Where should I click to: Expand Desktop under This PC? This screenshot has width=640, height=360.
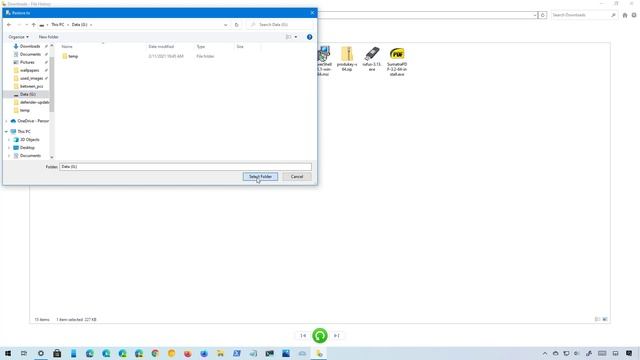point(9,148)
